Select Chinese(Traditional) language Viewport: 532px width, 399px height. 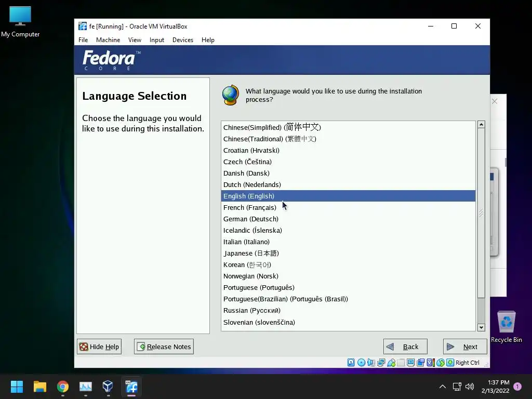coord(348,139)
